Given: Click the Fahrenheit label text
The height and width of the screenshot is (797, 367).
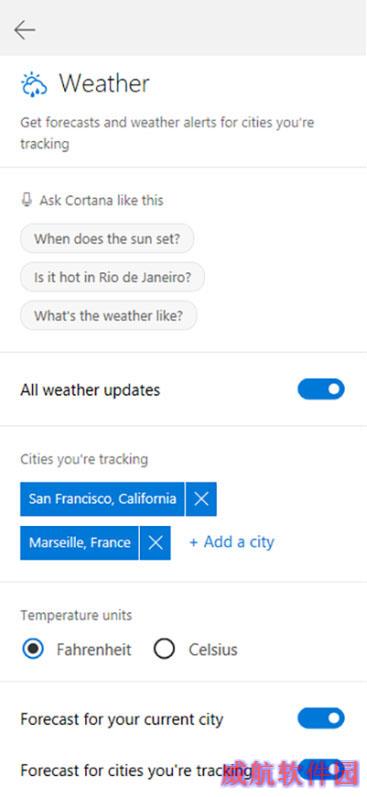Looking at the screenshot, I should click(x=94, y=649).
